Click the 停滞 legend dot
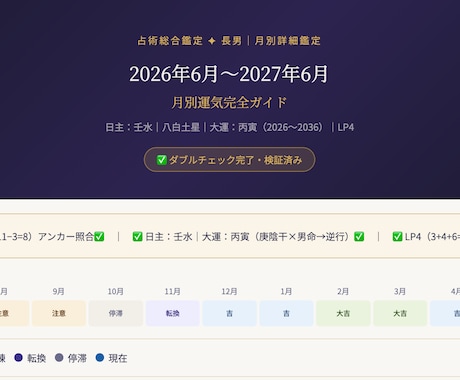This screenshot has height=380, width=460. (59, 358)
